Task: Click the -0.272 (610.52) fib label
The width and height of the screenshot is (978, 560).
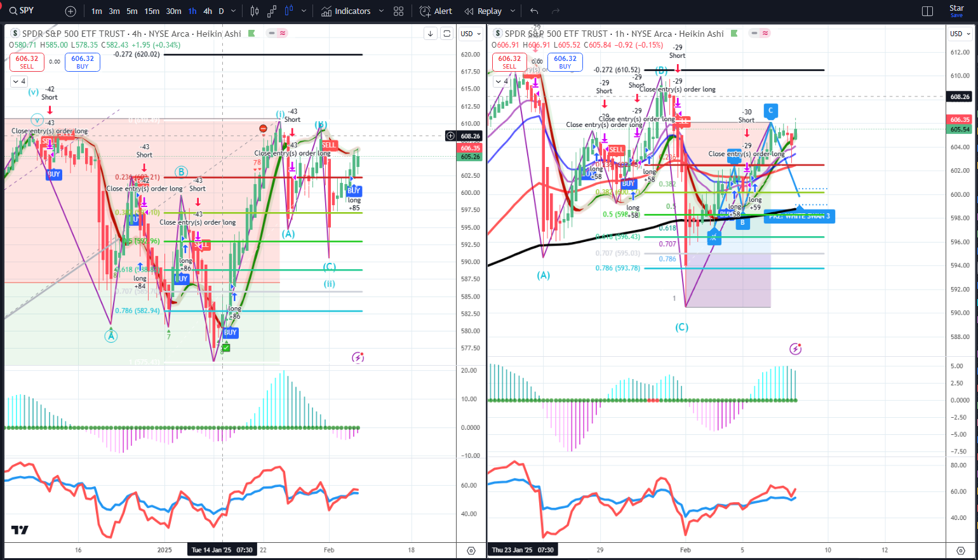Action: (x=617, y=70)
